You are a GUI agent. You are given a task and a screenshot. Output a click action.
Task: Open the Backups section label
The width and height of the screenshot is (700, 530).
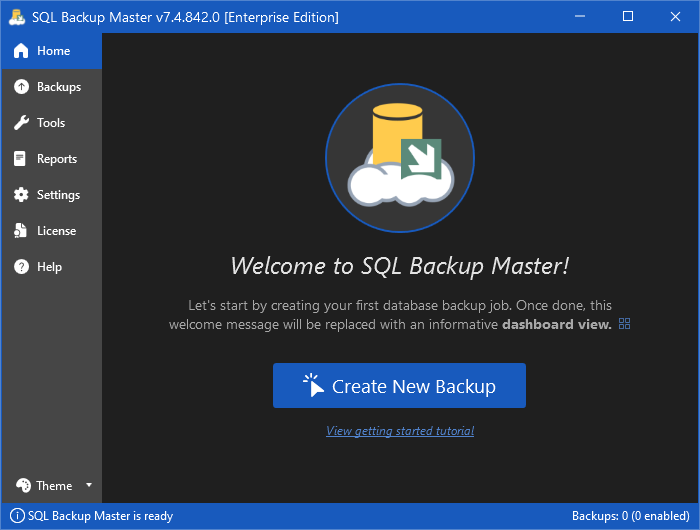coord(59,87)
